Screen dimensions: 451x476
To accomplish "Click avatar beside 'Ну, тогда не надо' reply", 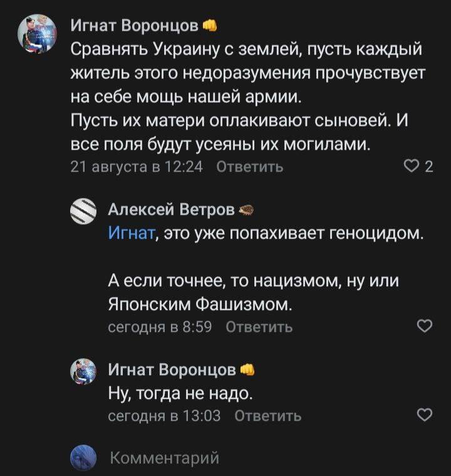I will [x=82, y=371].
